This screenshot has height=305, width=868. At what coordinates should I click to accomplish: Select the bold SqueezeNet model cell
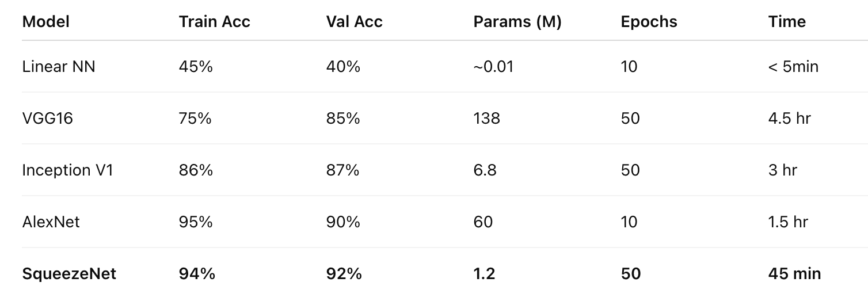pos(69,274)
